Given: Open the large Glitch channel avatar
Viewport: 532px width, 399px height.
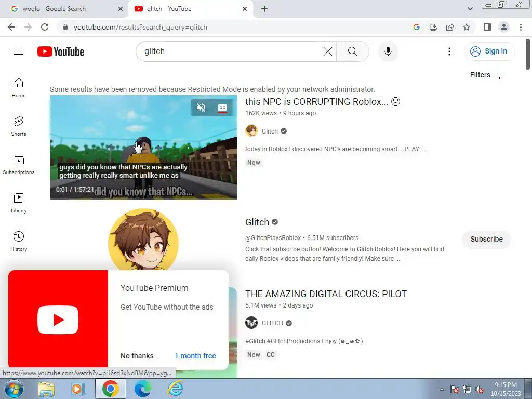Looking at the screenshot, I should point(143,240).
